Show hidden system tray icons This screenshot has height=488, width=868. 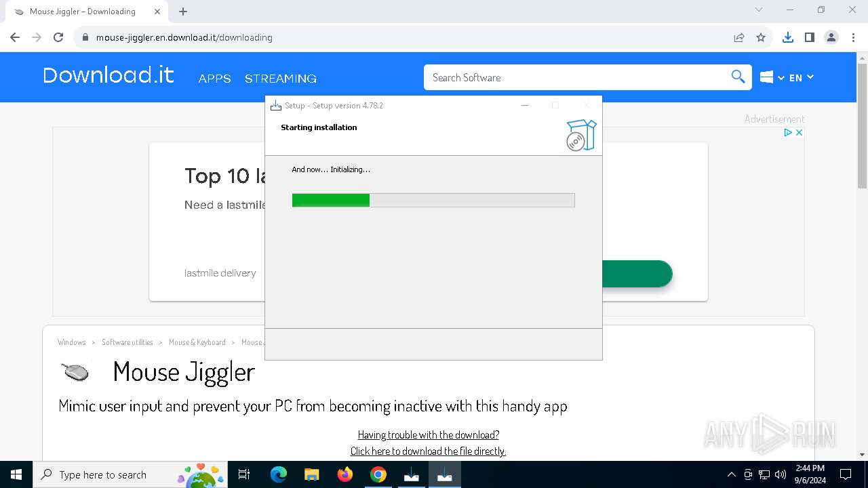(731, 474)
